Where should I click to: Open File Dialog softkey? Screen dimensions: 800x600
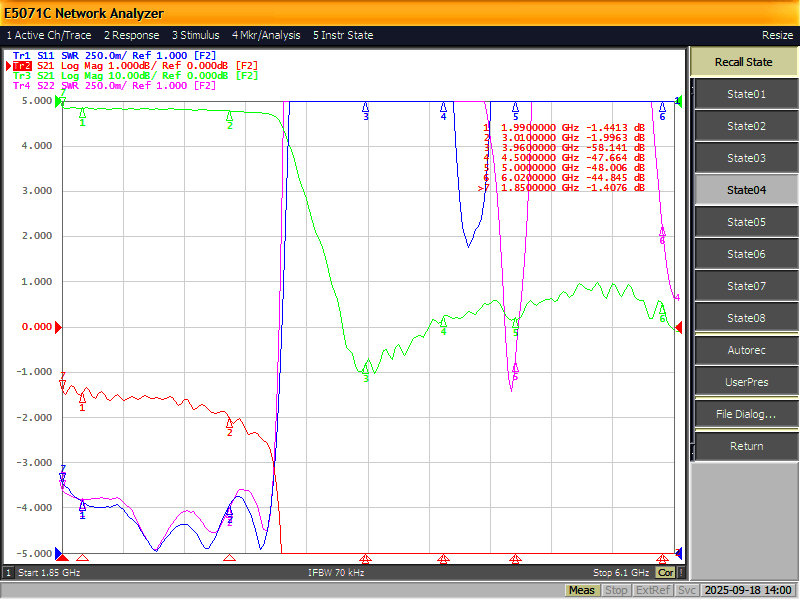point(746,414)
